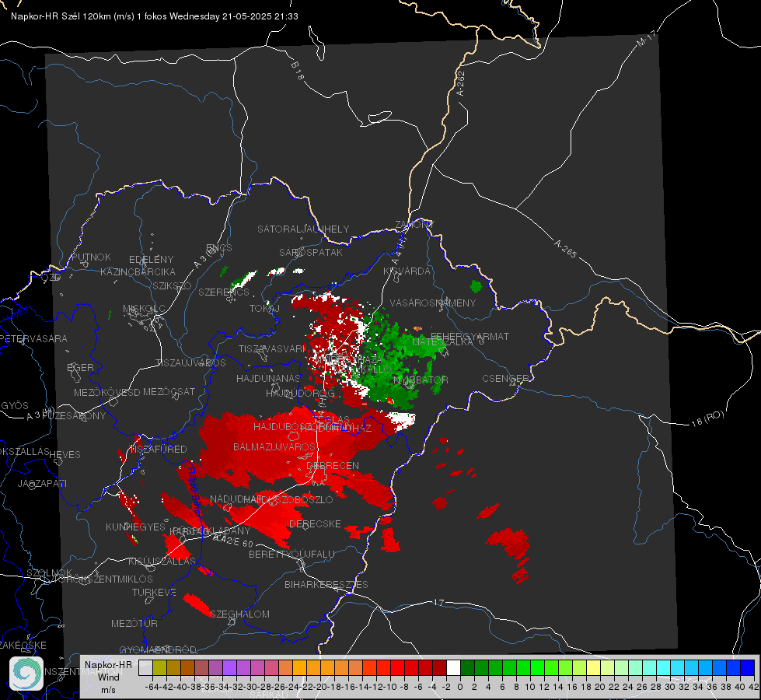Select the 18 (RO) road label
The height and width of the screenshot is (700, 761).
707,418
